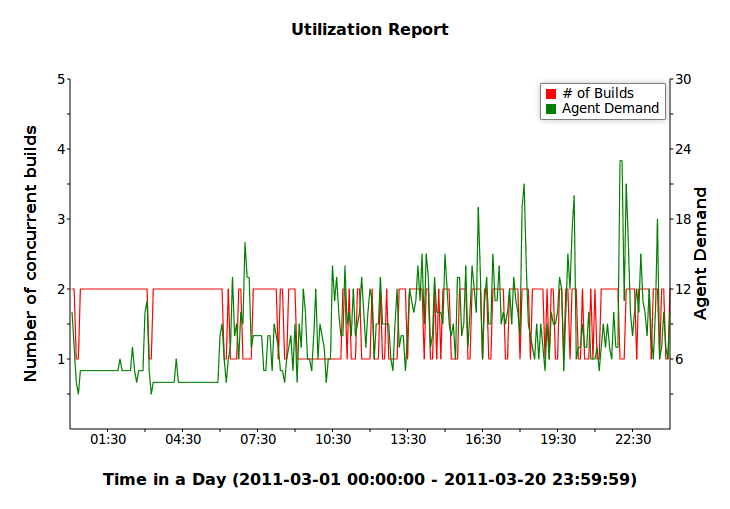Click the "Number of concurrent builds" axis title
The height and width of the screenshot is (509, 730).
pyautogui.click(x=31, y=253)
